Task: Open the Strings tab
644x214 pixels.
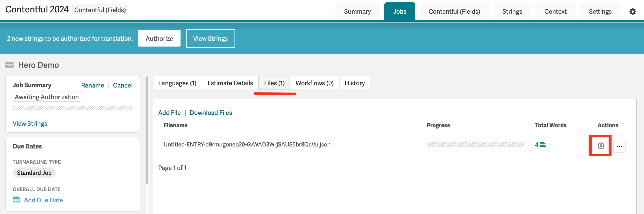Action: [512, 12]
